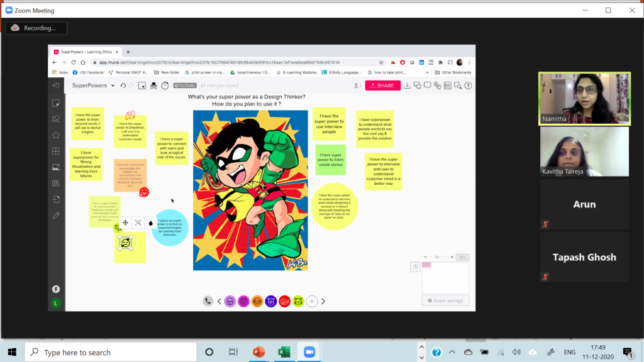
Task: Show previous participant avatars with left chevron
Action: click(x=219, y=301)
